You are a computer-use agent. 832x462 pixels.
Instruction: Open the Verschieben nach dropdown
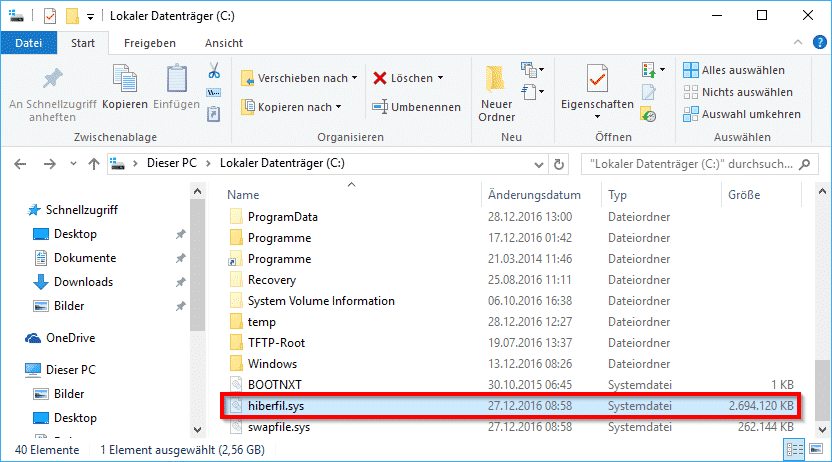tap(354, 78)
